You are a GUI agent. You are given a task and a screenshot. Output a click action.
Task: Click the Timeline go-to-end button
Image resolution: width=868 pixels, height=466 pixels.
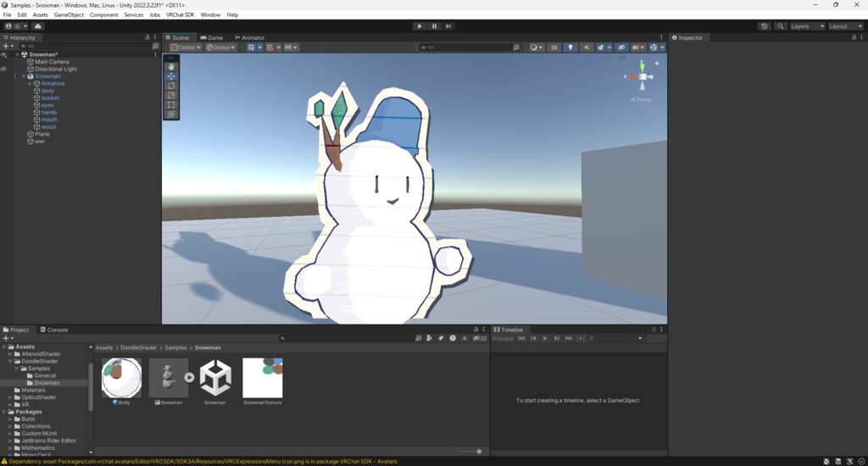(569, 338)
